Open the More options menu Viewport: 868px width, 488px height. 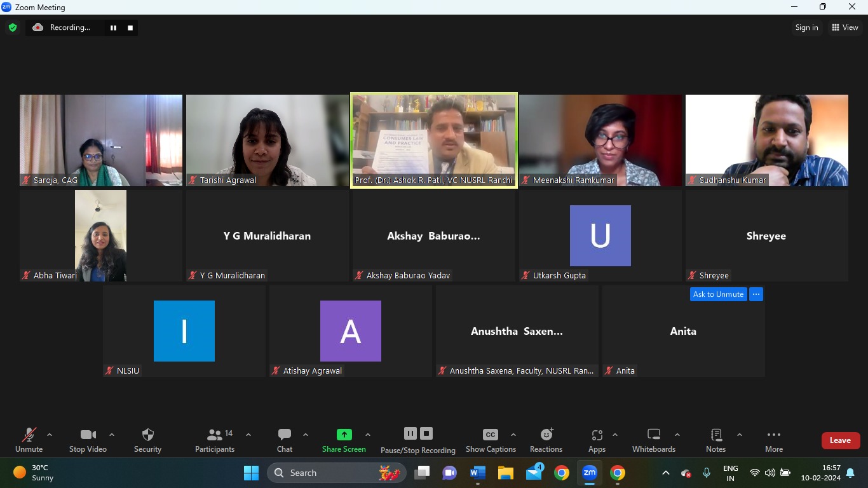(x=773, y=435)
